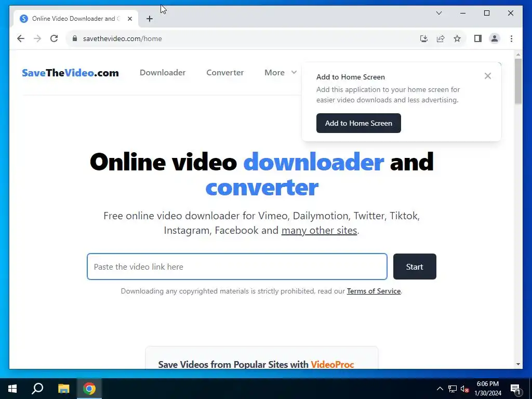Open a new tab with the plus icon

(x=150, y=19)
